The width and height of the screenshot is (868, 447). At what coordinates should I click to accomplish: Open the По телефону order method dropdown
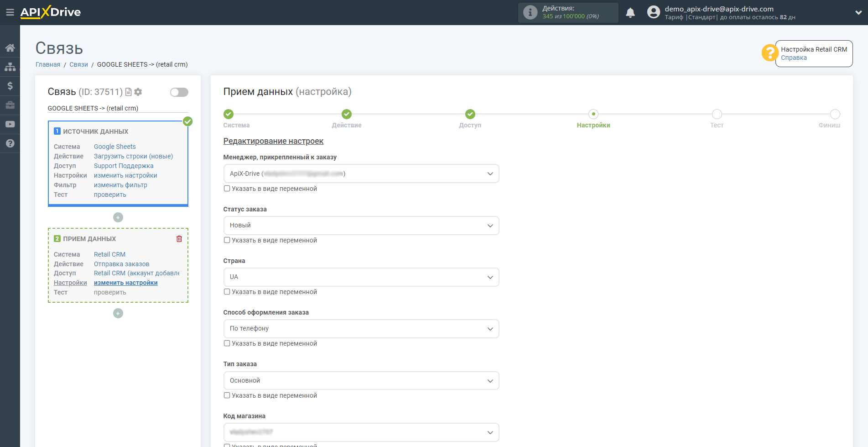click(361, 329)
